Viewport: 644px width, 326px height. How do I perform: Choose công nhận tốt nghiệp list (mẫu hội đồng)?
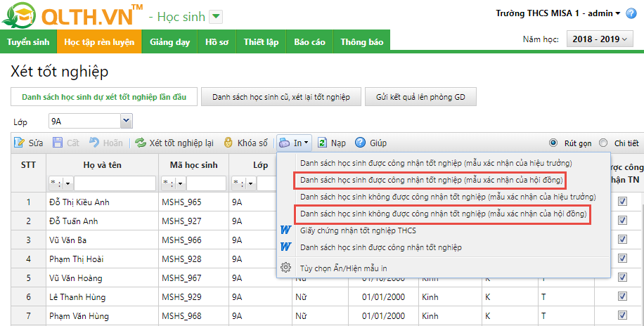pyautogui.click(x=431, y=181)
